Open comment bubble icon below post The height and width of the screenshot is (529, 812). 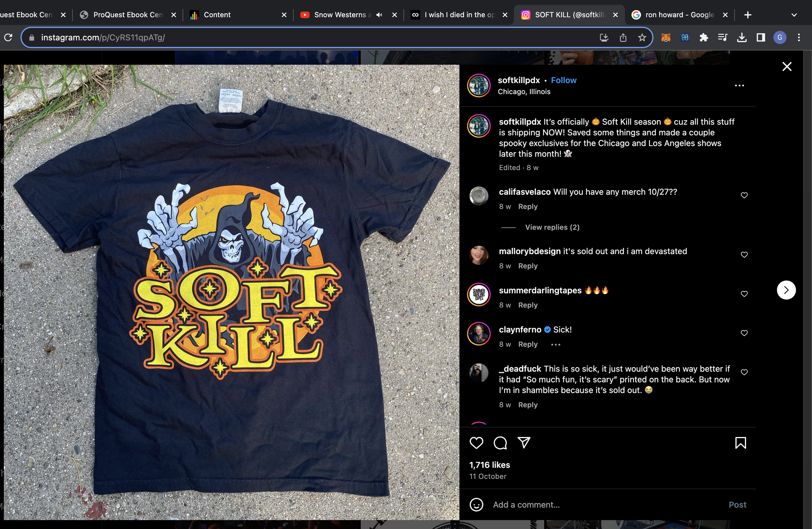point(500,443)
